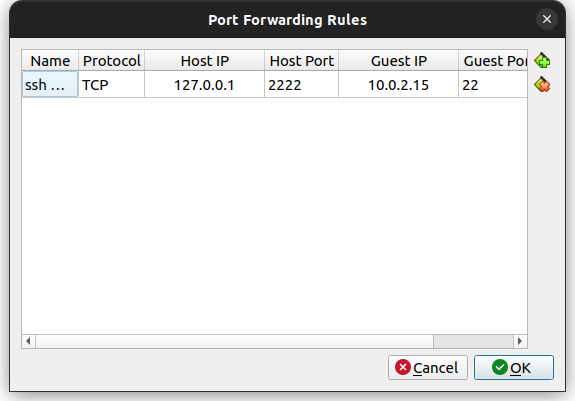Confirm rules with the OK button
Screen dimensions: 575x401
click(x=514, y=367)
